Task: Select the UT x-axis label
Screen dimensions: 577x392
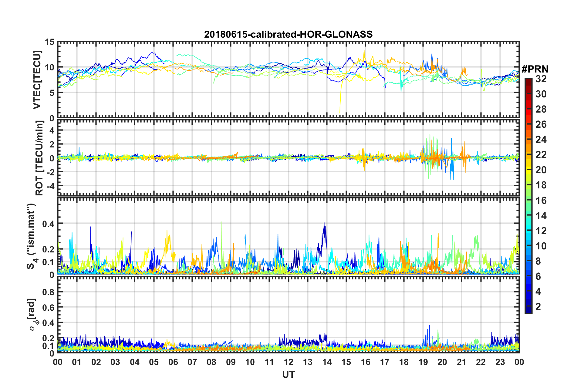Action: pos(288,375)
